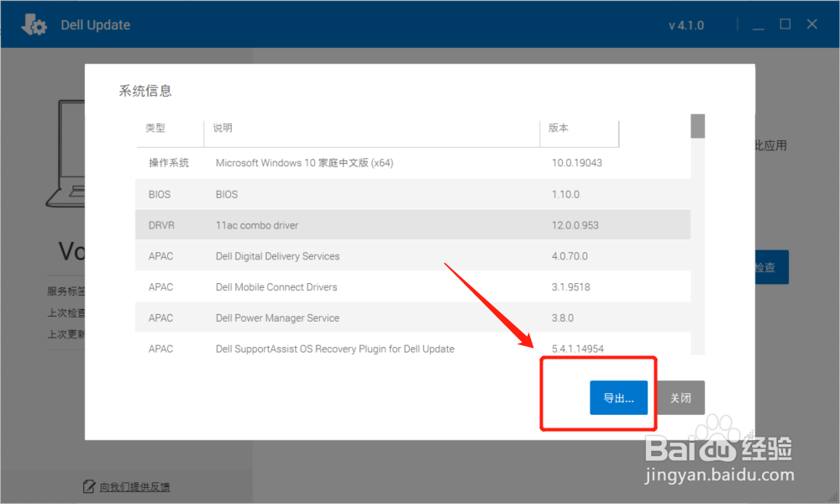Click version 12.0.0.953 cell

(575, 225)
